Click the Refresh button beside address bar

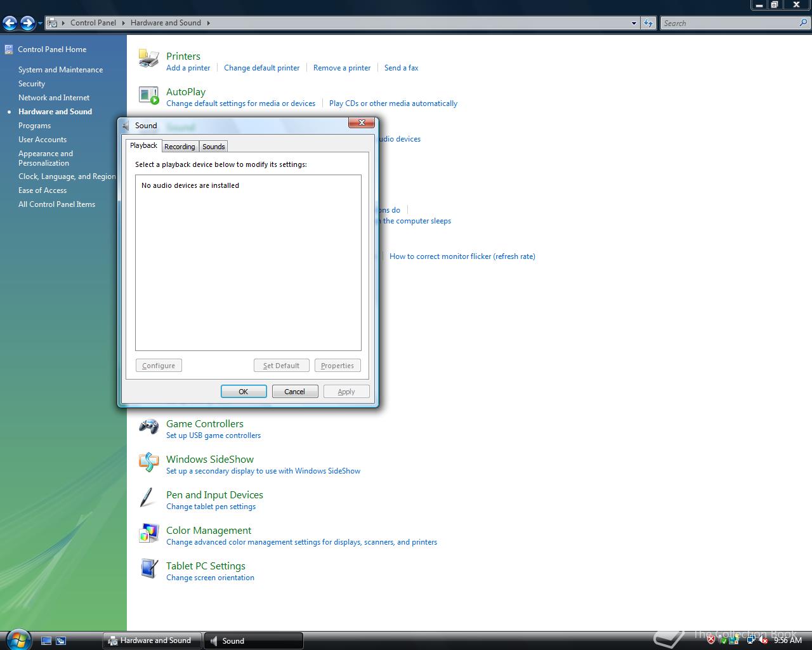point(648,23)
